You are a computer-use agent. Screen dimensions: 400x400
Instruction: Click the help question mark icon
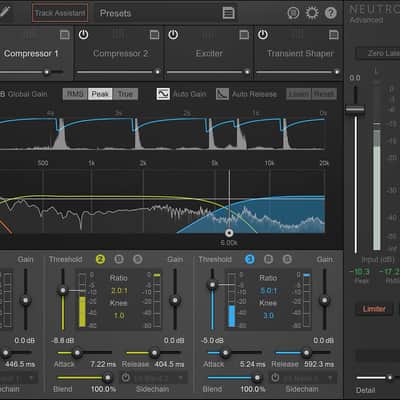[331, 13]
